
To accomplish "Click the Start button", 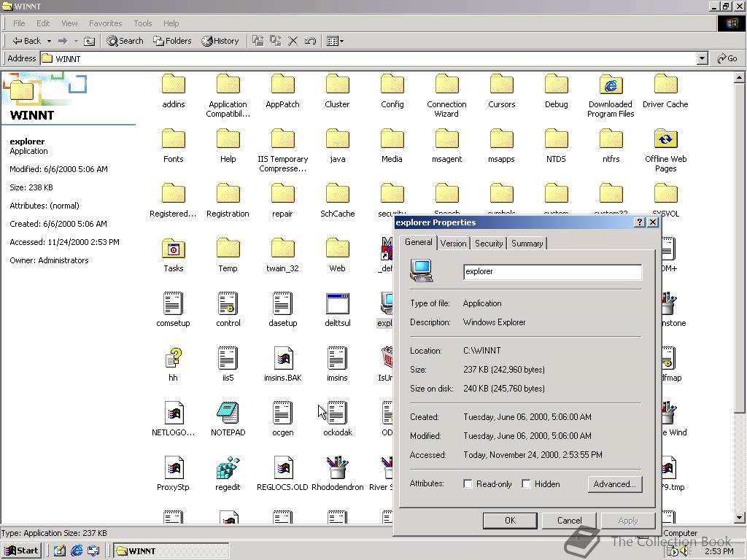I will point(21,551).
